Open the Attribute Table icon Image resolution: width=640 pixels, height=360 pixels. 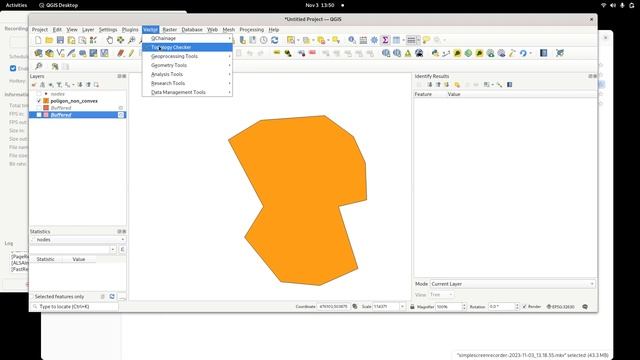396,40
